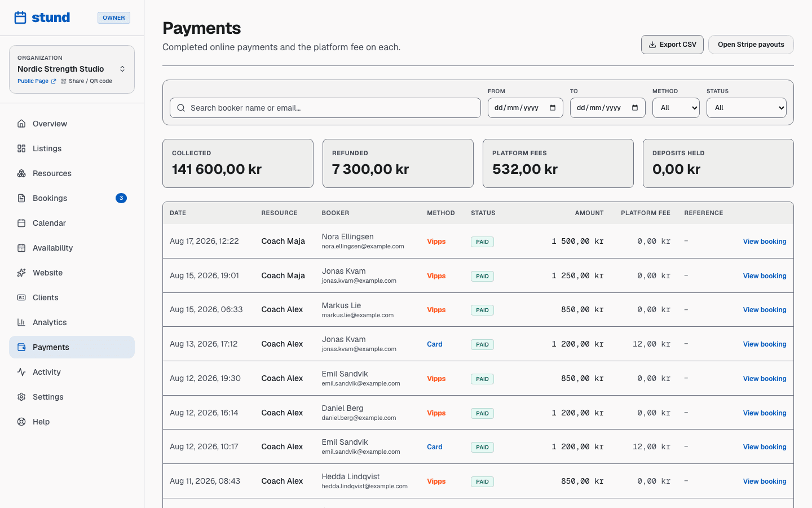Click the date Aug 15, 2026, 19:01
Viewport: 812px width, 508px height.
tap(204, 275)
